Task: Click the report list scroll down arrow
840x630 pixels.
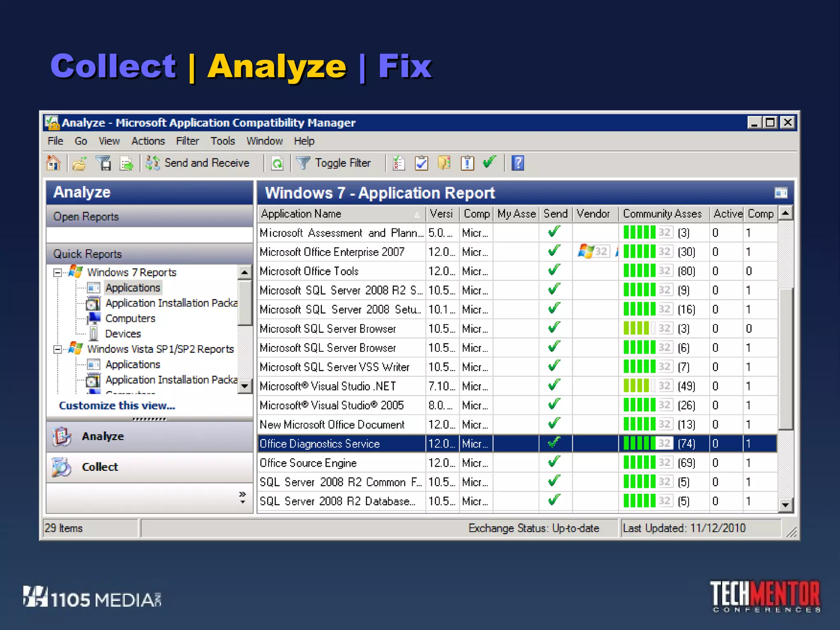Action: 785,505
